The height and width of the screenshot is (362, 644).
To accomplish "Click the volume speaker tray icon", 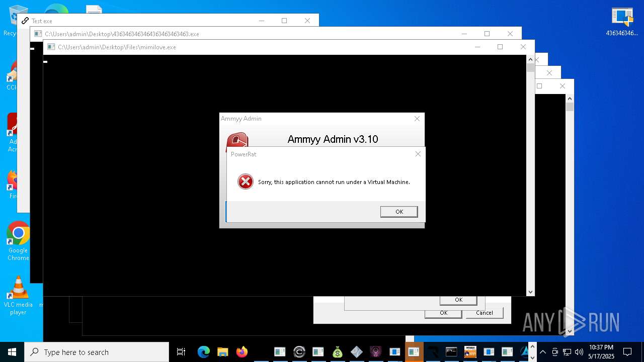I will 579,352.
